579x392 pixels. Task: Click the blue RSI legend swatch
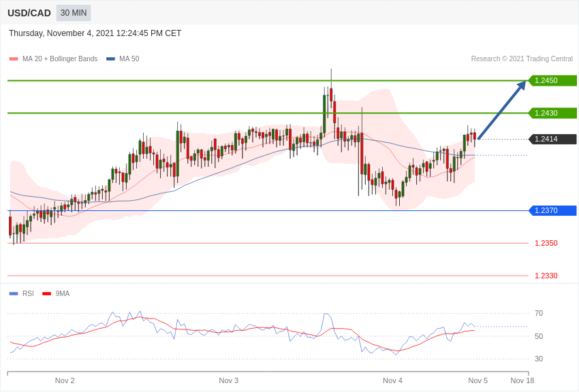pyautogui.click(x=14, y=294)
